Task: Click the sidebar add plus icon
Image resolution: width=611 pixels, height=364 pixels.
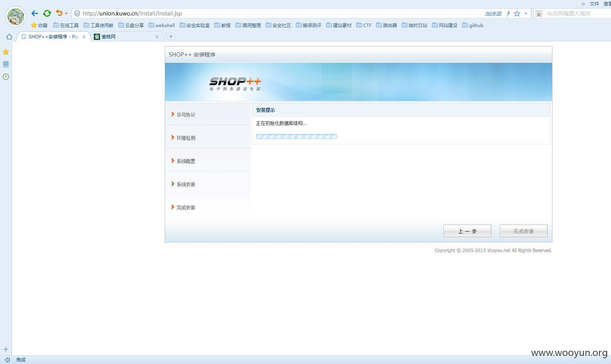Action: pyautogui.click(x=6, y=349)
